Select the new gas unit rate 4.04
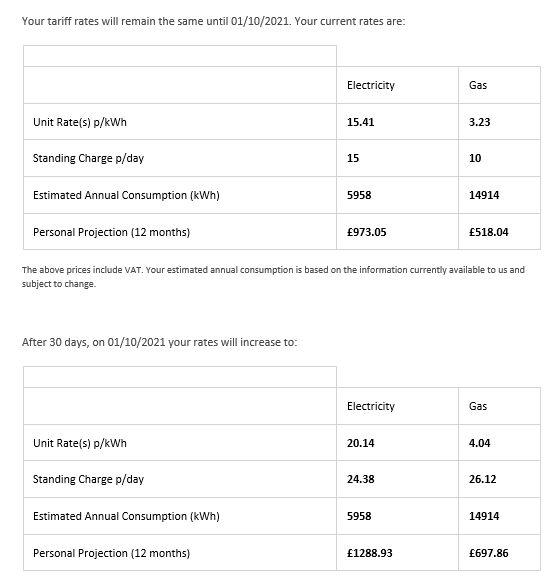 click(x=479, y=443)
